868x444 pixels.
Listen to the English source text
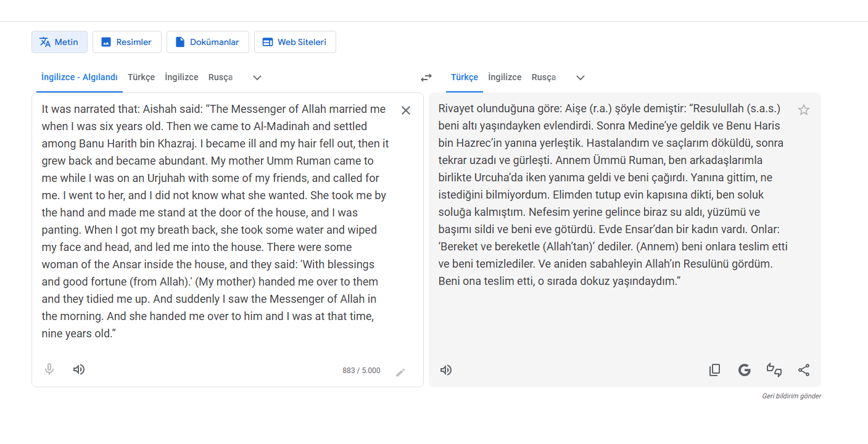pyautogui.click(x=79, y=369)
